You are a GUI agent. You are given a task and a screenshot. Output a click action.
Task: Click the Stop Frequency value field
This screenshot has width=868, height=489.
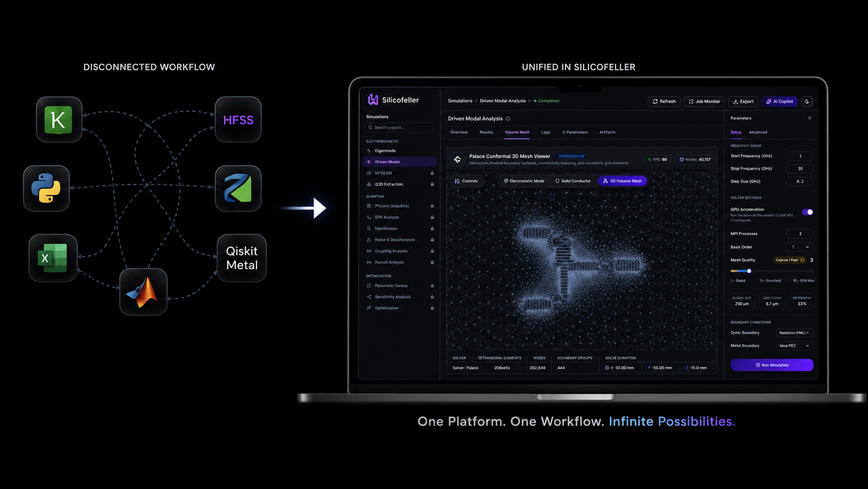[799, 168]
